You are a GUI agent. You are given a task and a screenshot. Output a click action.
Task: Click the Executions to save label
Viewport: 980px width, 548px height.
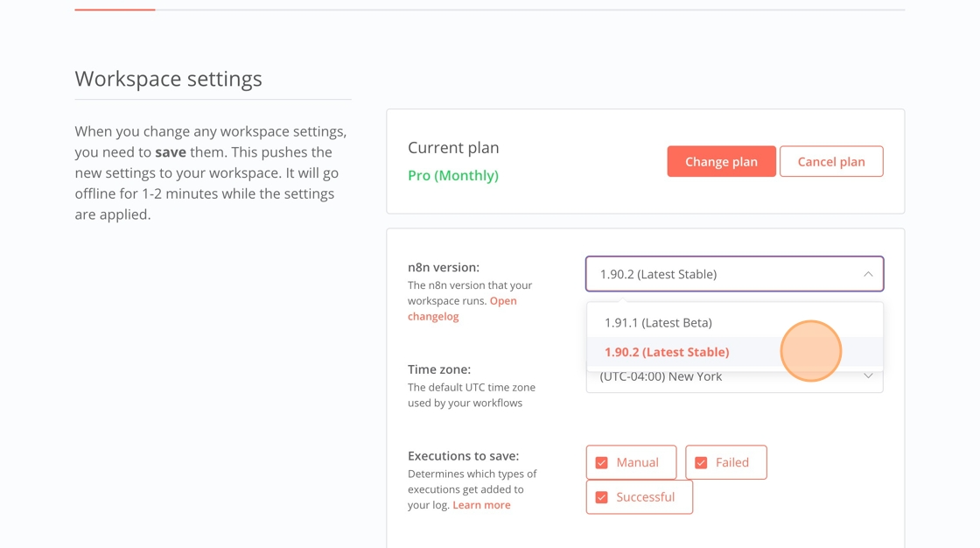point(463,456)
